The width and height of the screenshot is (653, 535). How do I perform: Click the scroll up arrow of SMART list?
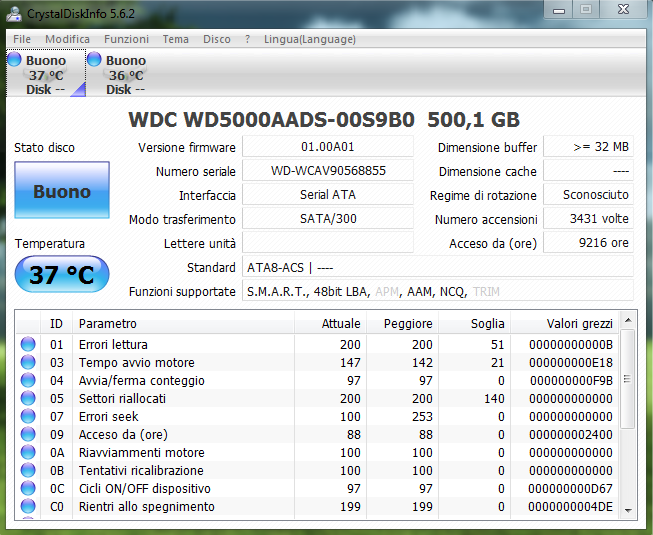[628, 320]
